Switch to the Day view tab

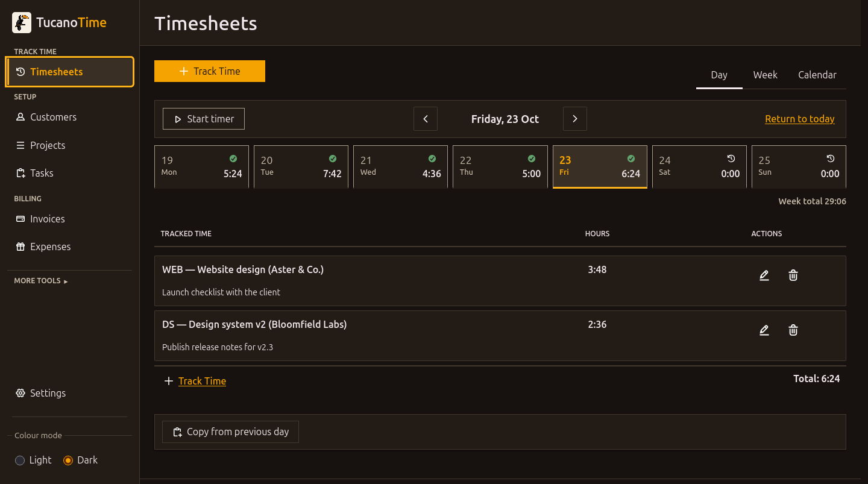(719, 75)
